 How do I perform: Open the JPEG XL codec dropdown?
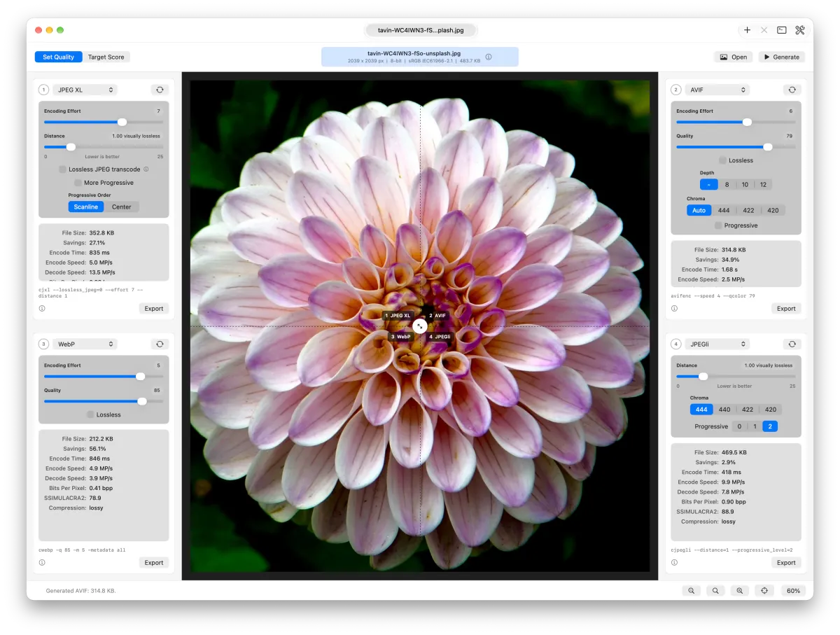pyautogui.click(x=85, y=90)
